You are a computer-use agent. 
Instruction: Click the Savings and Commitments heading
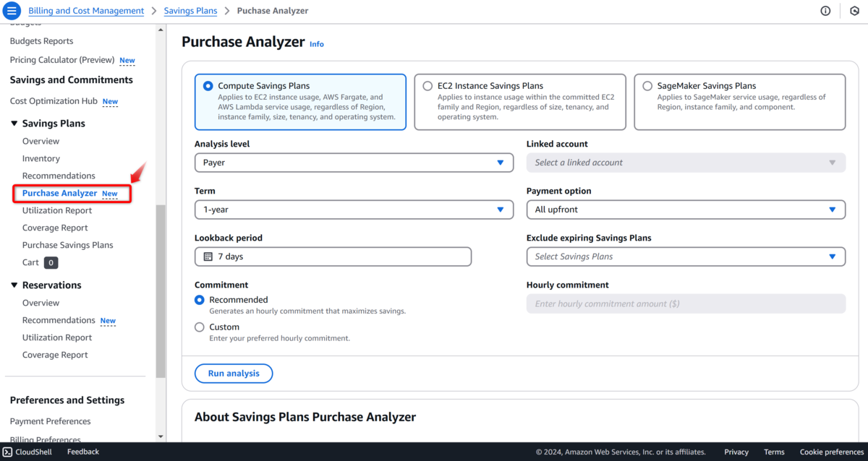coord(72,80)
